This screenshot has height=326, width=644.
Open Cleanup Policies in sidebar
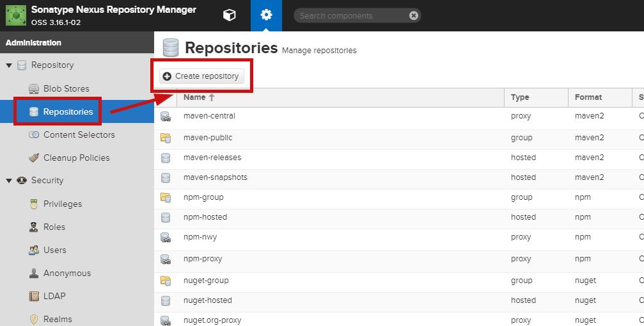(76, 158)
